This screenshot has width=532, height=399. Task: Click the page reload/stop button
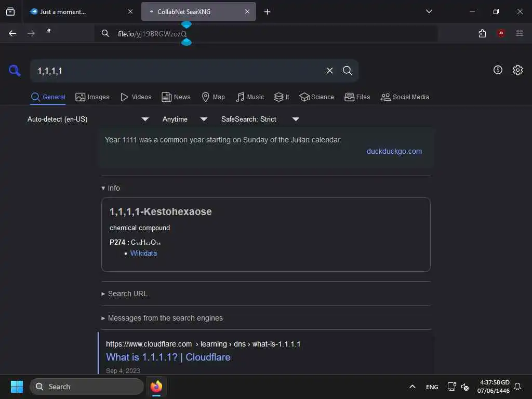click(x=48, y=31)
